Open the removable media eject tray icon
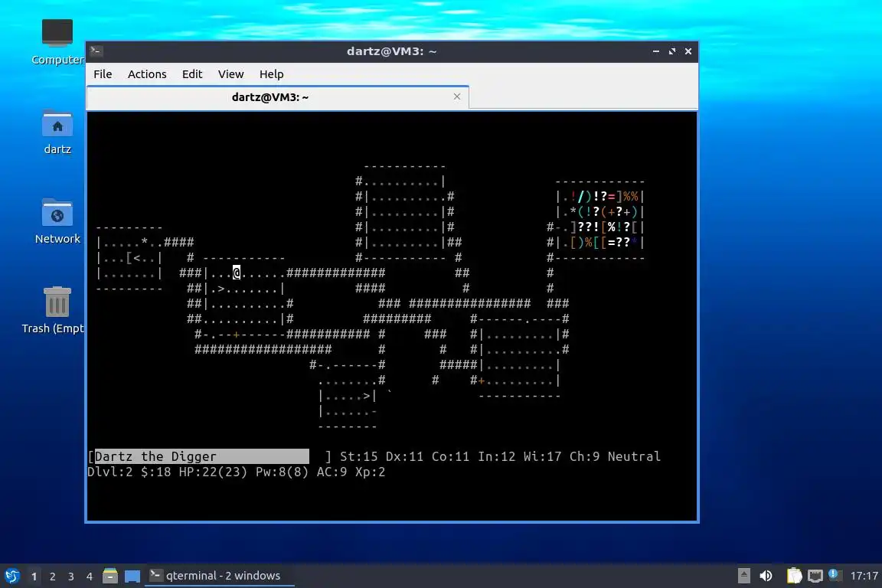 pyautogui.click(x=743, y=576)
